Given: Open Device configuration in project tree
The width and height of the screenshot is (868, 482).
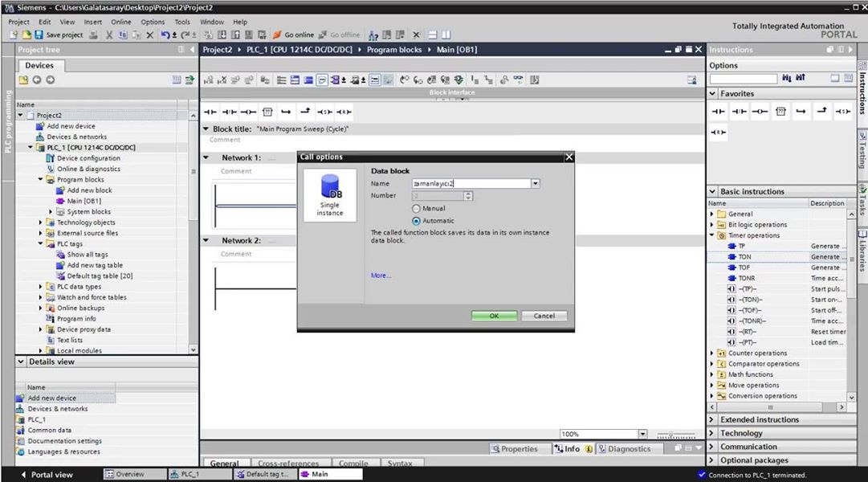Looking at the screenshot, I should [x=88, y=158].
